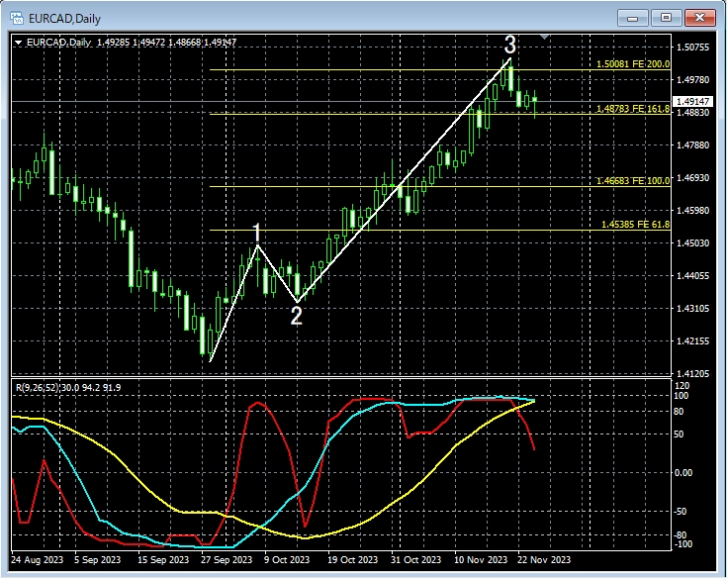Click the FE 100.0 Fibonacci level label
728x579 pixels.
coord(633,181)
